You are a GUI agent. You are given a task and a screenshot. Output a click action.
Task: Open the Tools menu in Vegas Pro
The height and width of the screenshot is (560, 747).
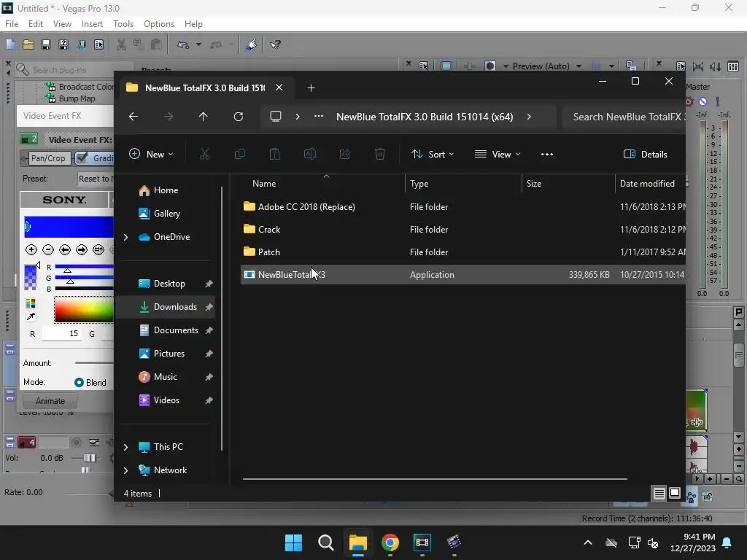[x=123, y=24]
